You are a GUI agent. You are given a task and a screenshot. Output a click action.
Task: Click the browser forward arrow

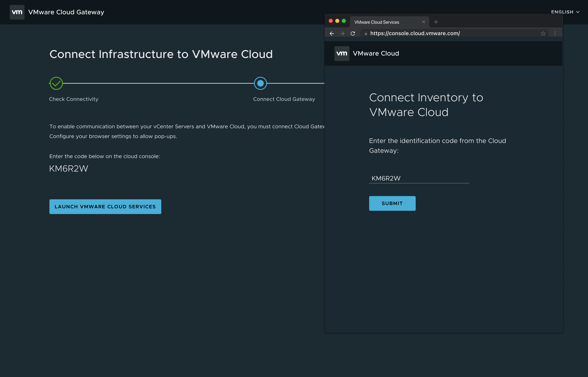pyautogui.click(x=342, y=33)
